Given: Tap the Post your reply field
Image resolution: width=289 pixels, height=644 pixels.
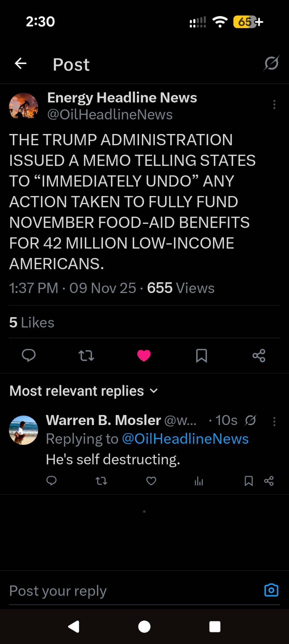Looking at the screenshot, I should 129,591.
